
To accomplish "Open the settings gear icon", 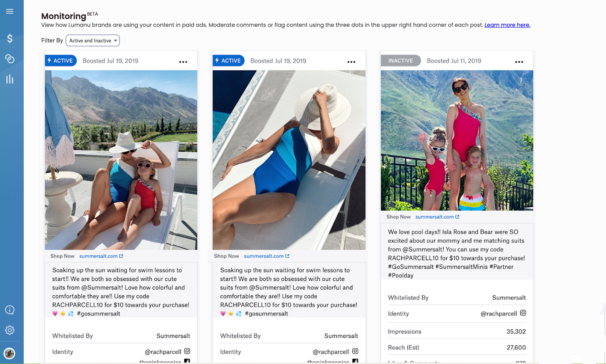I will pyautogui.click(x=10, y=330).
